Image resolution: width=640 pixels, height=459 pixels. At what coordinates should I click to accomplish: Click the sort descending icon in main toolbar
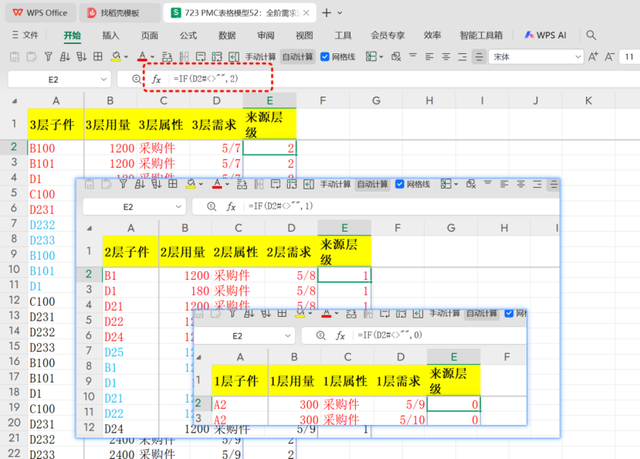click(x=81, y=57)
